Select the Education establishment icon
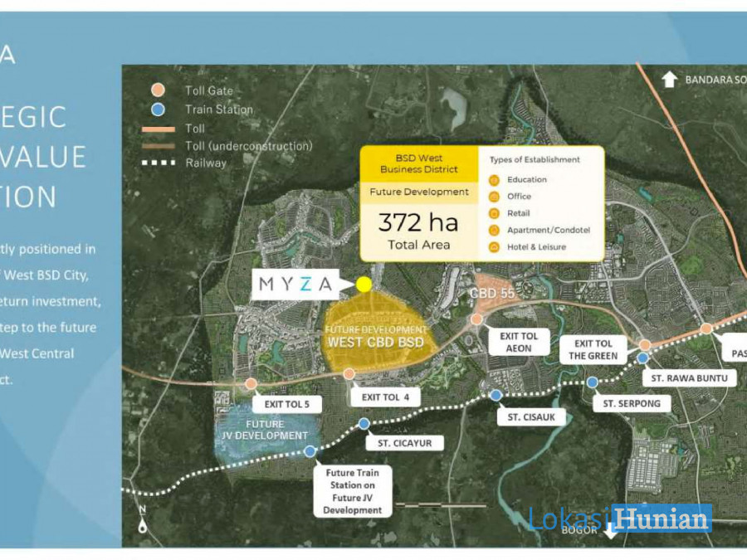This screenshot has width=747, height=560. tap(494, 180)
